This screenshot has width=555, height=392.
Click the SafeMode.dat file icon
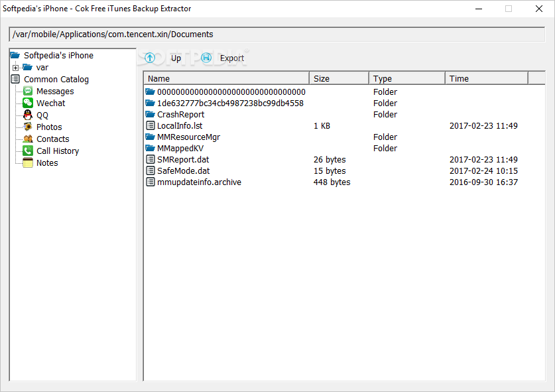point(151,170)
